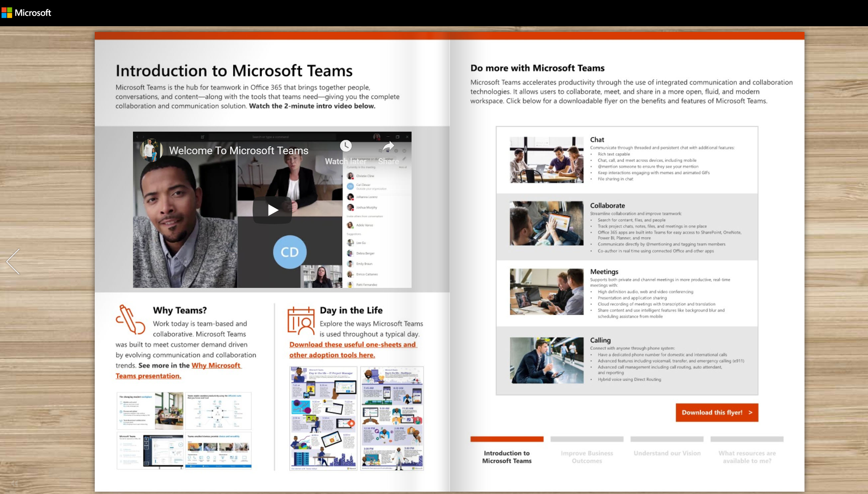868x494 pixels.
Task: Open the download one-sheets adoption tools link
Action: (x=352, y=345)
